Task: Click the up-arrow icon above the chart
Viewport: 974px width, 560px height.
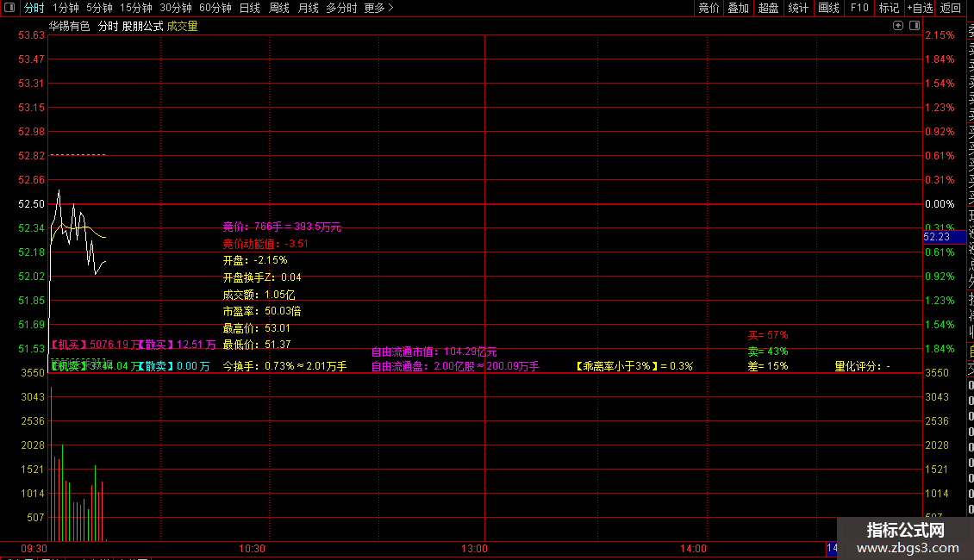Action: 897,26
